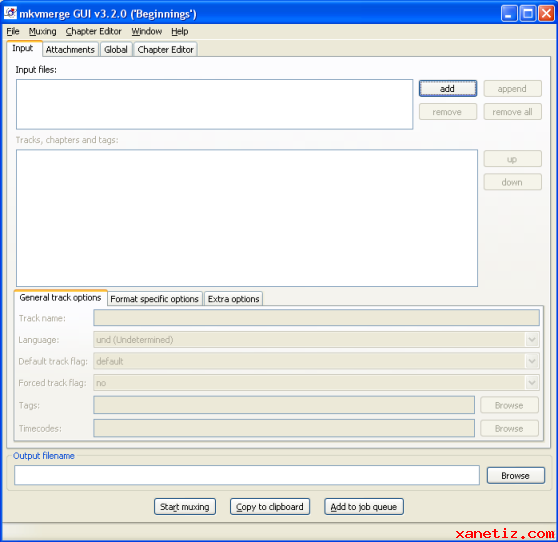The image size is (558, 542).
Task: Select the Format specific options tab
Action: click(x=154, y=299)
